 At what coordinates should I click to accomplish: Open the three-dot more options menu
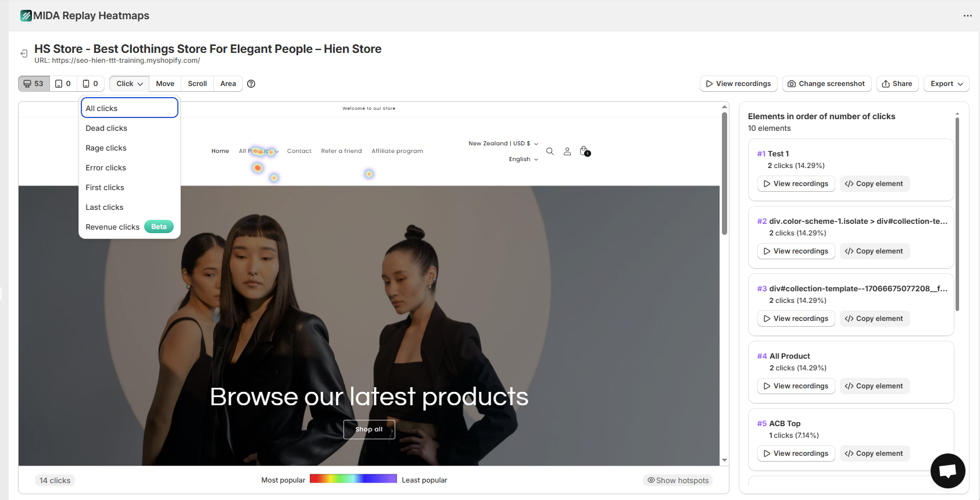[967, 16]
